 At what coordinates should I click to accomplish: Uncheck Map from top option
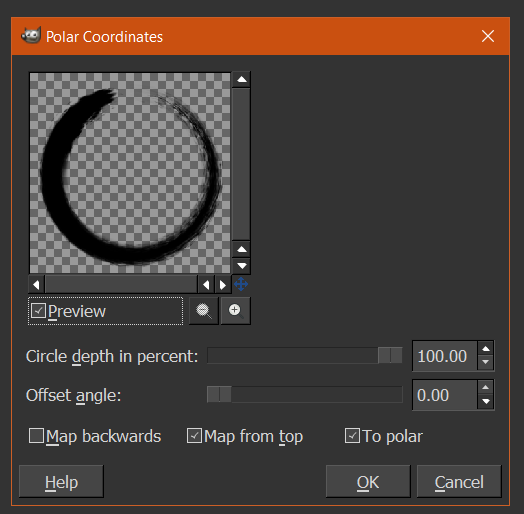point(194,436)
